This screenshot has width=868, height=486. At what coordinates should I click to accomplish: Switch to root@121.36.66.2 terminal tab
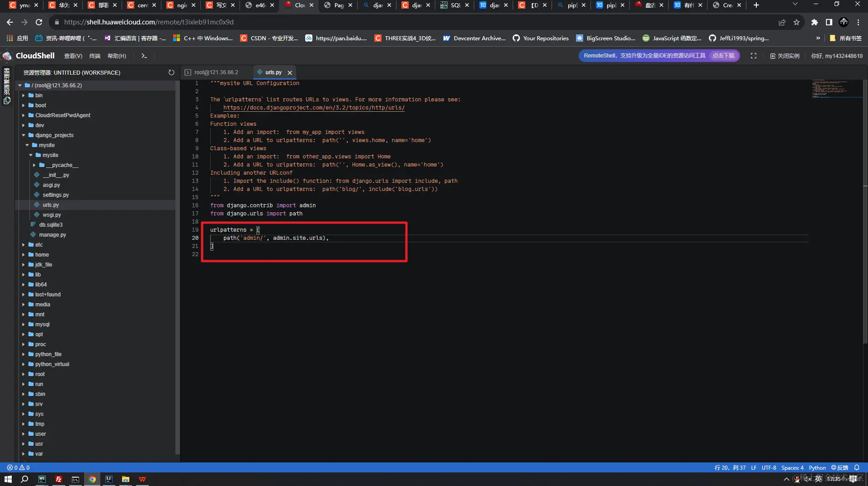[x=216, y=72]
